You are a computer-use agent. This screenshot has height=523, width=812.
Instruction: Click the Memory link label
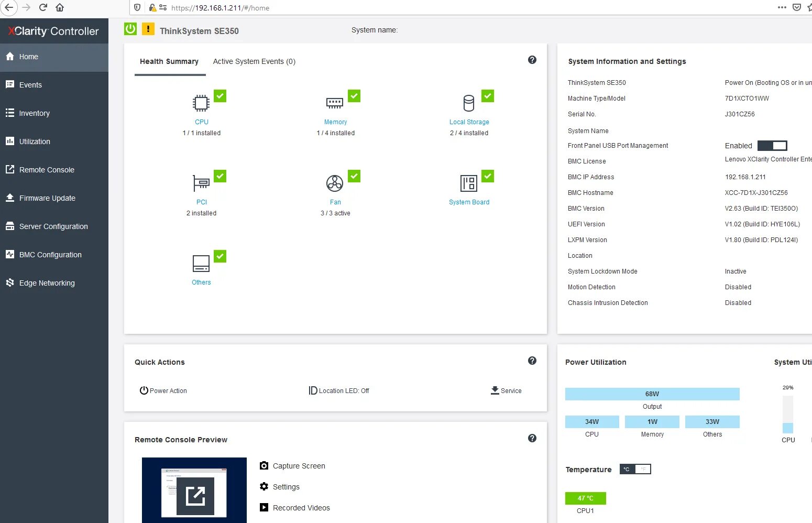(x=335, y=122)
